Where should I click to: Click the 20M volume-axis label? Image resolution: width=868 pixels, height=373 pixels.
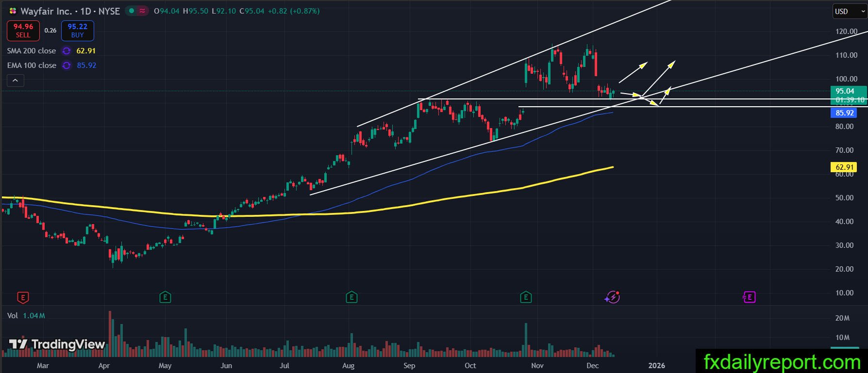click(842, 318)
